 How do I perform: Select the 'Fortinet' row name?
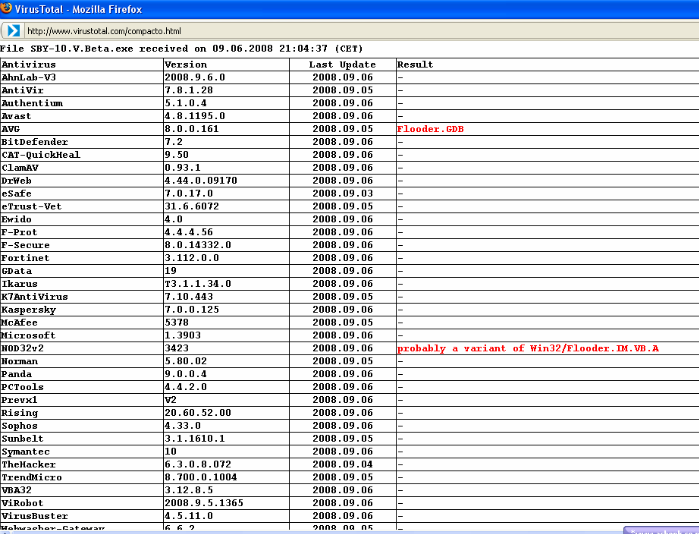tap(25, 258)
